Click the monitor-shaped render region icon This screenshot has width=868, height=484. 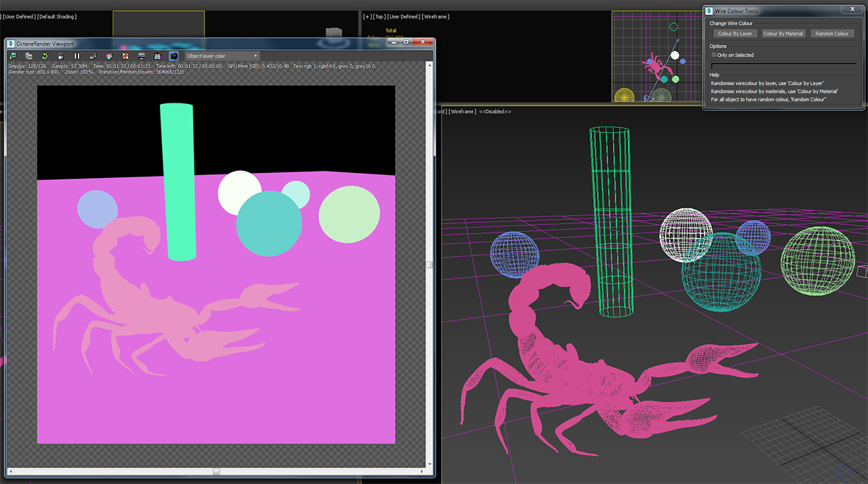(141, 56)
